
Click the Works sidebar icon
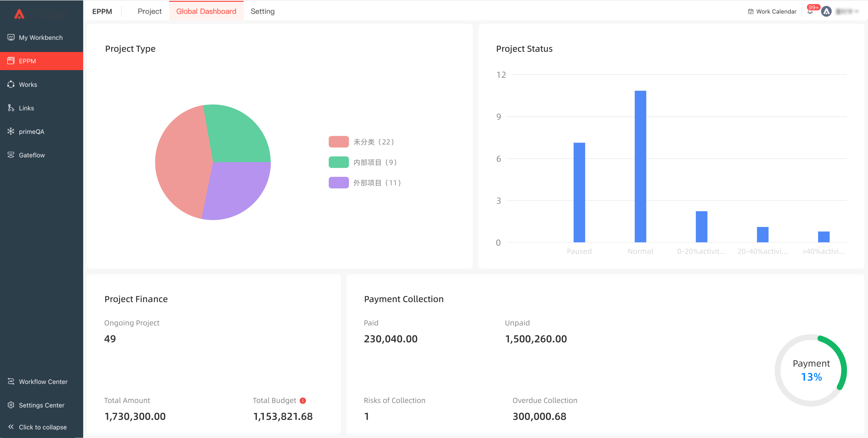11,84
